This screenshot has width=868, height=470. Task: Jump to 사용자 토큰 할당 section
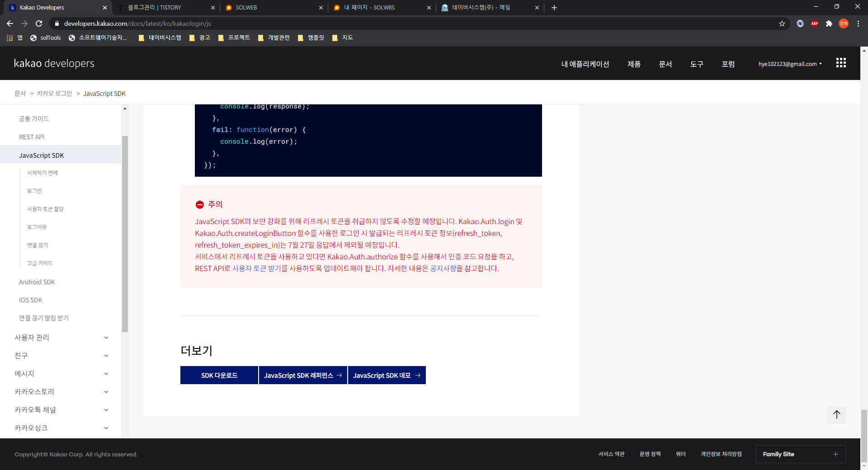pos(45,209)
